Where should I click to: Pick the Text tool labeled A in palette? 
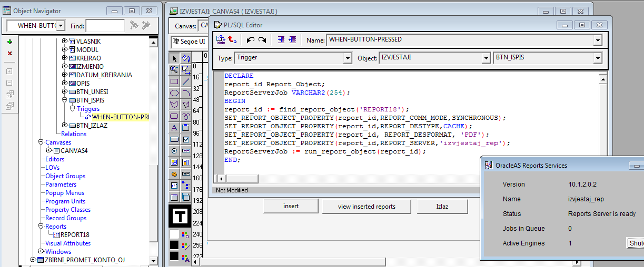(x=174, y=127)
